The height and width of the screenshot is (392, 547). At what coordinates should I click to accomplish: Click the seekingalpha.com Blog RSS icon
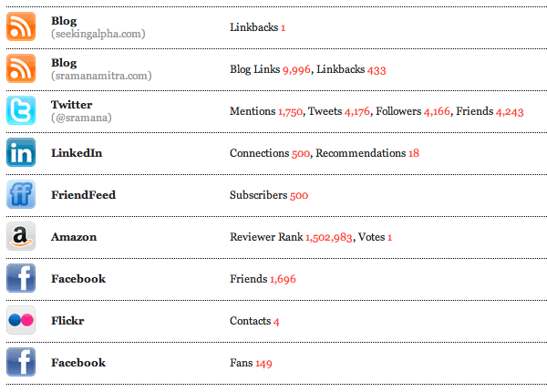(x=21, y=26)
